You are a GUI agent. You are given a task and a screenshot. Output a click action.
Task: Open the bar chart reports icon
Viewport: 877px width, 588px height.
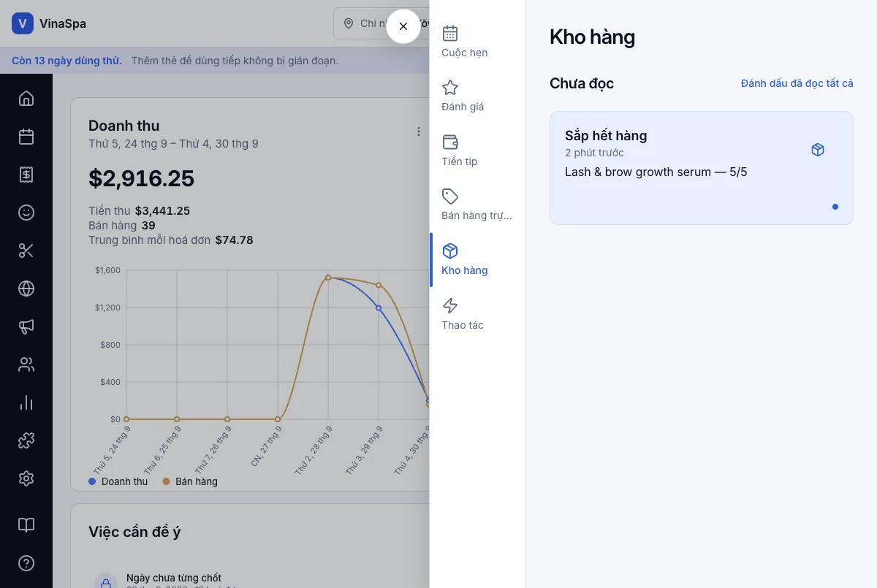point(26,402)
